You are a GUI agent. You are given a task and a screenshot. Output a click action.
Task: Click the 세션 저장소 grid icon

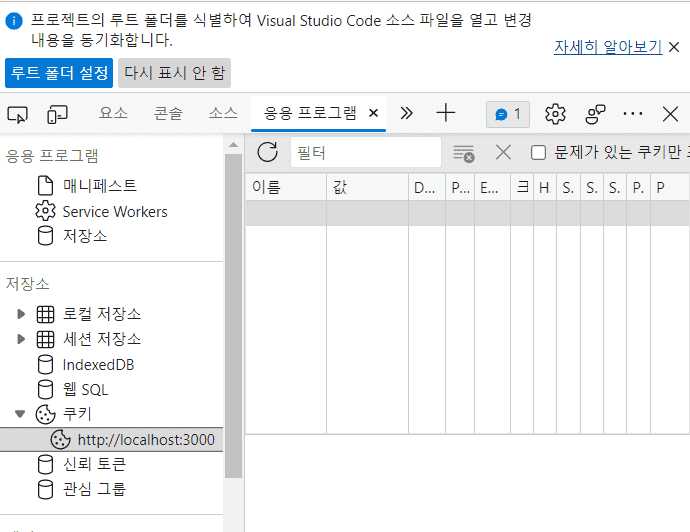click(45, 339)
